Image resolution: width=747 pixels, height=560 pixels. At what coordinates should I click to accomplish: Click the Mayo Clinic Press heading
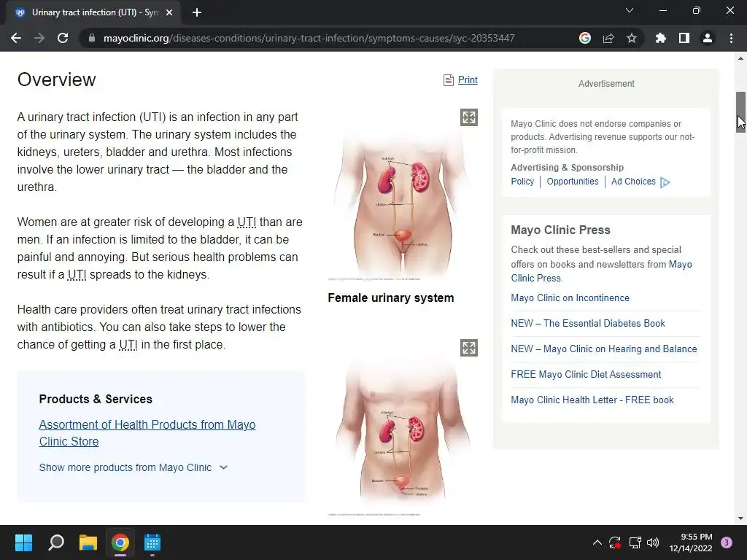pos(560,230)
